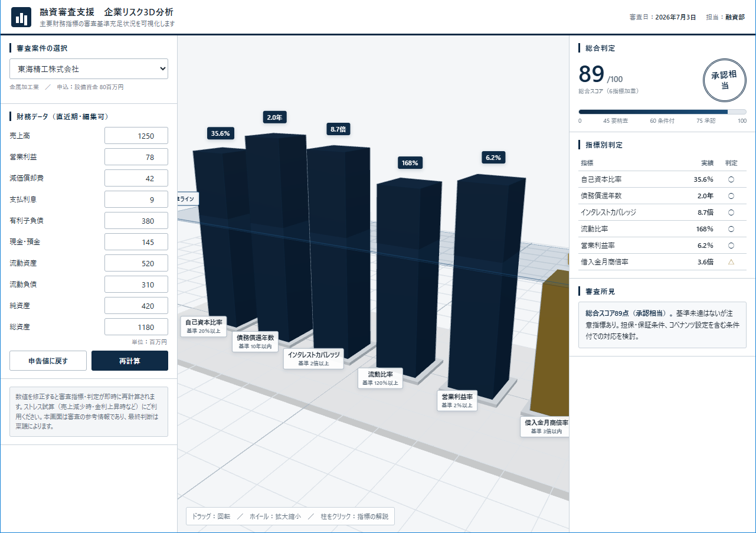Image resolution: width=756 pixels, height=533 pixels.
Task: Focus the 有利子負債 input field
Action: pos(136,221)
